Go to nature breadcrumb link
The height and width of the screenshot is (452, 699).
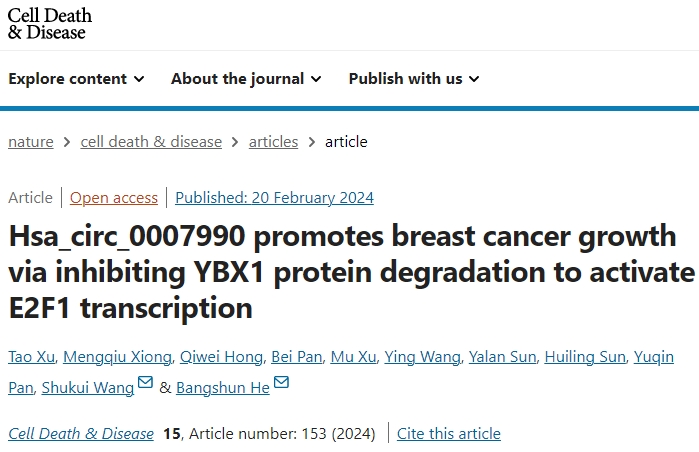(31, 142)
